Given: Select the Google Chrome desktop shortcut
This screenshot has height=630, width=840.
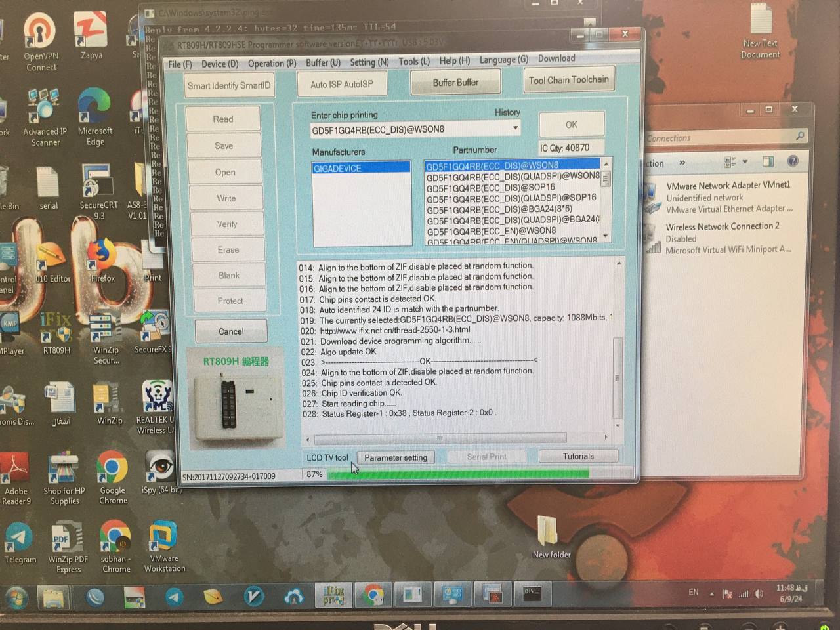Looking at the screenshot, I should 113,478.
